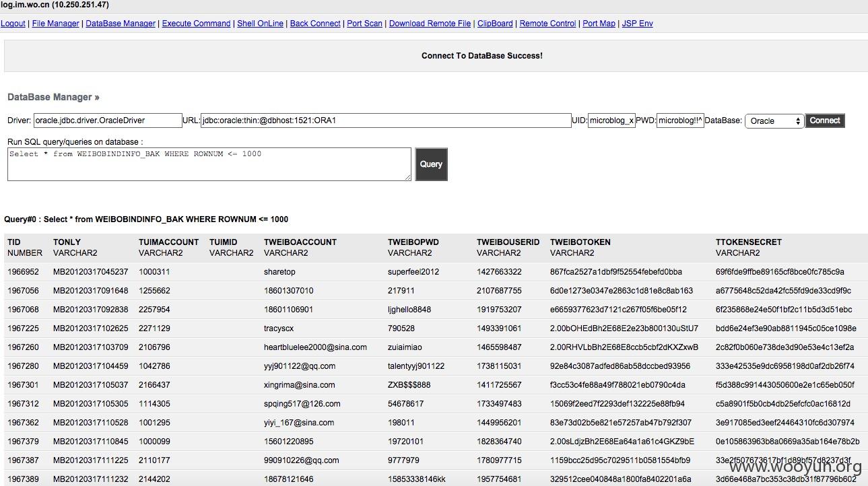This screenshot has width=868, height=486.
Task: Click account cell spqing517@126.com
Action: coord(302,404)
